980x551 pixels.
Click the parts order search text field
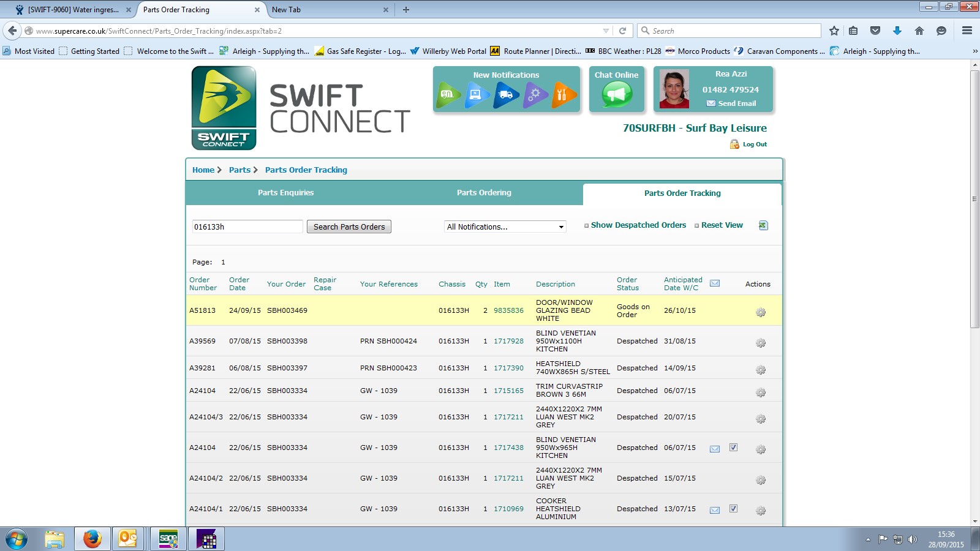point(247,227)
